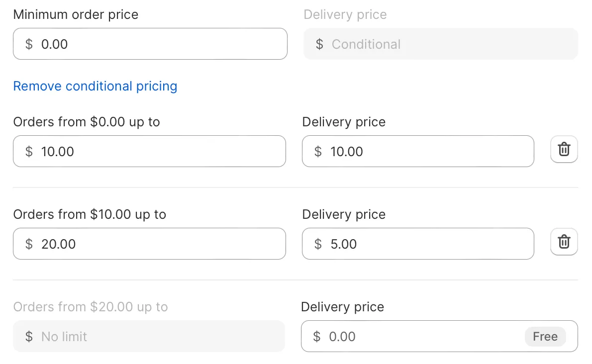Click the disabled No limit field text
Image resolution: width=592 pixels, height=364 pixels.
coord(64,337)
